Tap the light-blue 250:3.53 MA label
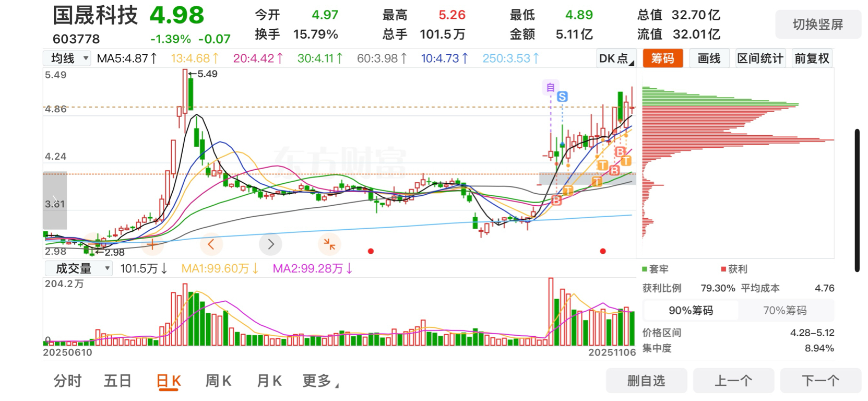Screen dimensions: 868x401 coord(510,58)
